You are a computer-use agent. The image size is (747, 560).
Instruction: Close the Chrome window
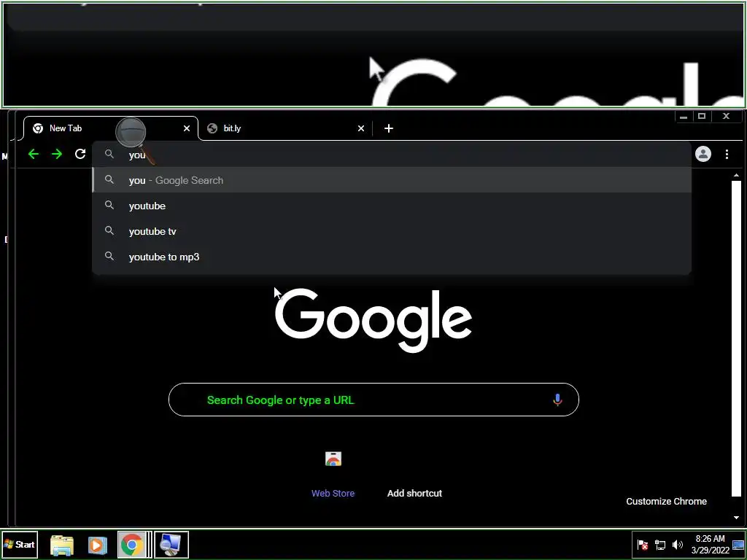click(726, 116)
